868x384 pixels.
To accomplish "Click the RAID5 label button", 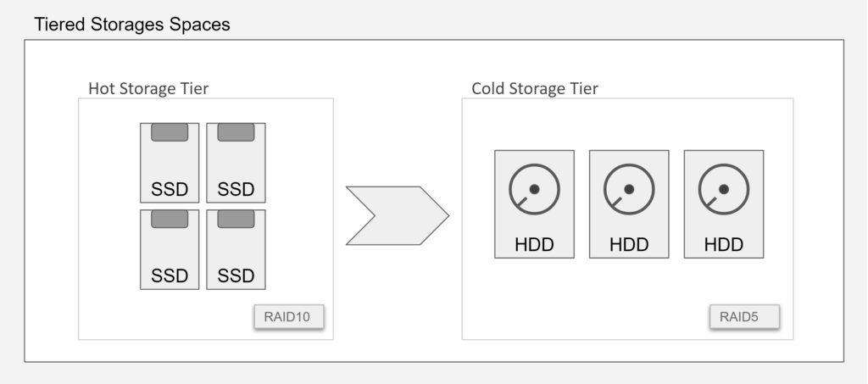I will 744,316.
